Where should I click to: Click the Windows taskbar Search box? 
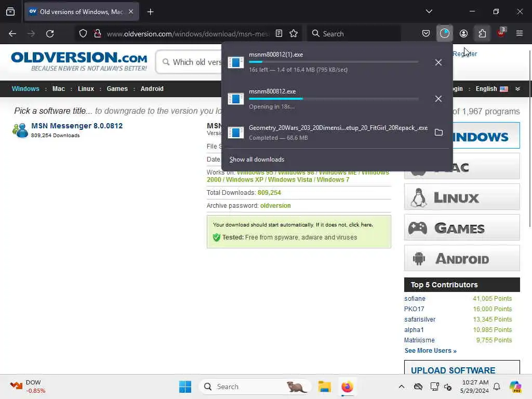[x=255, y=387]
